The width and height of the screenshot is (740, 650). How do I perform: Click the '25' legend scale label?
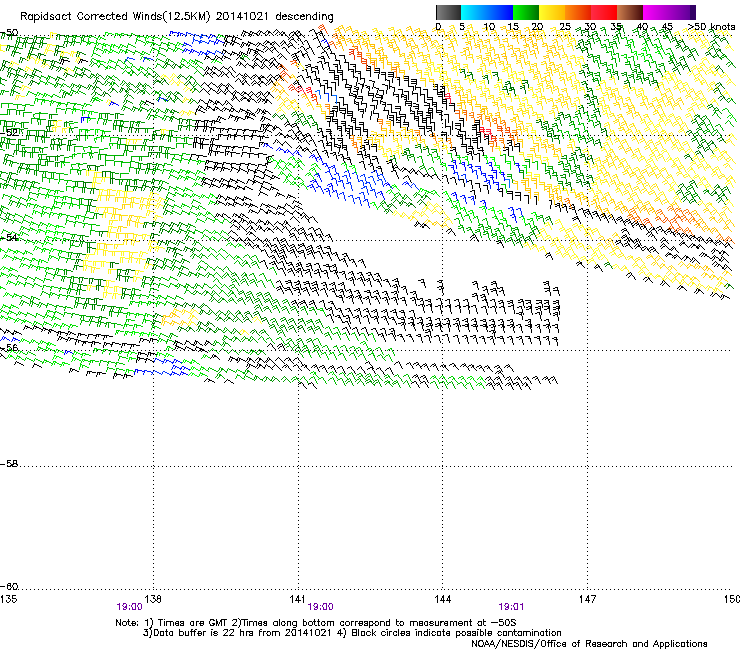coord(564,27)
